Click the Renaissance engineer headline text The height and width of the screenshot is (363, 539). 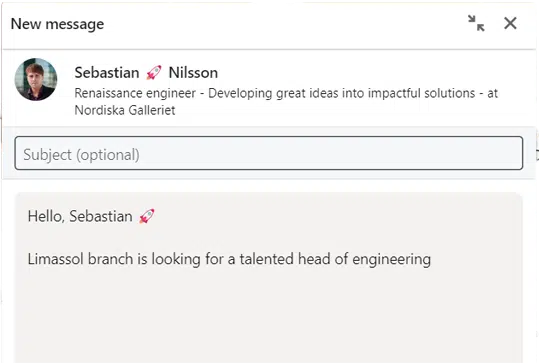coord(135,93)
